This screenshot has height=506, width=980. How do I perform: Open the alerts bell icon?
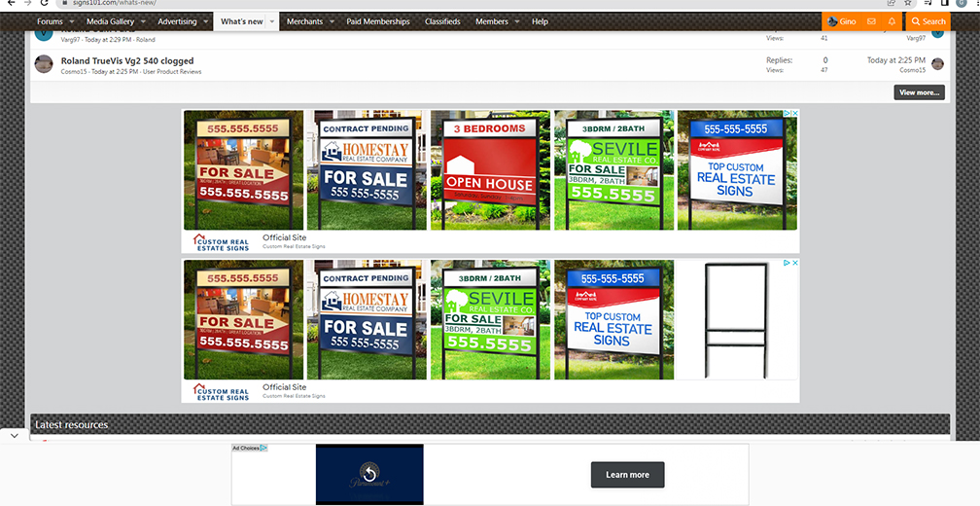[x=892, y=21]
